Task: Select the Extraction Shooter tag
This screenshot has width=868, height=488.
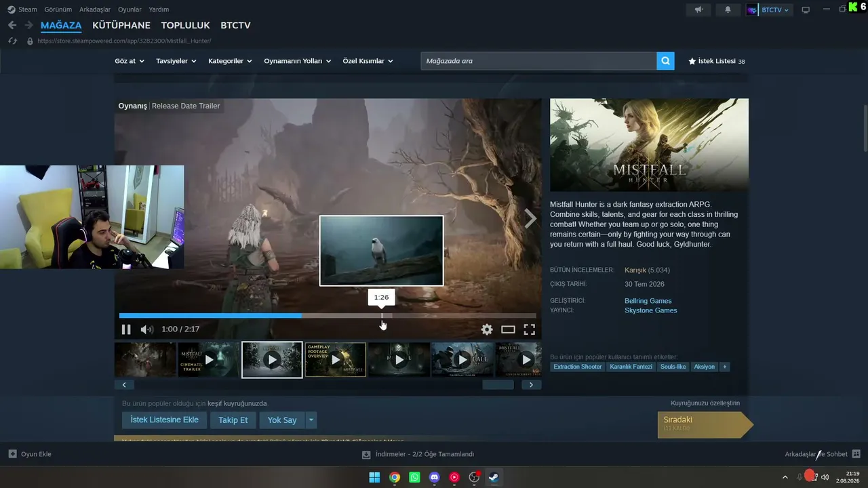Action: pyautogui.click(x=578, y=367)
